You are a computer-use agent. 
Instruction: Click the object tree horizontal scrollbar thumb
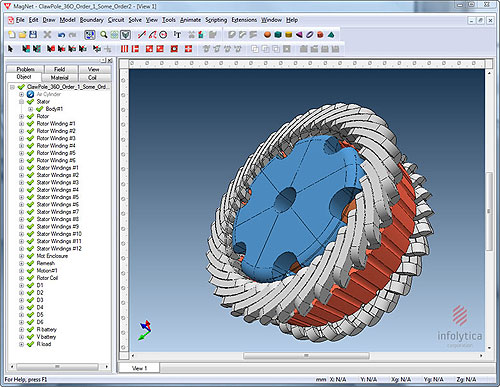click(x=57, y=367)
